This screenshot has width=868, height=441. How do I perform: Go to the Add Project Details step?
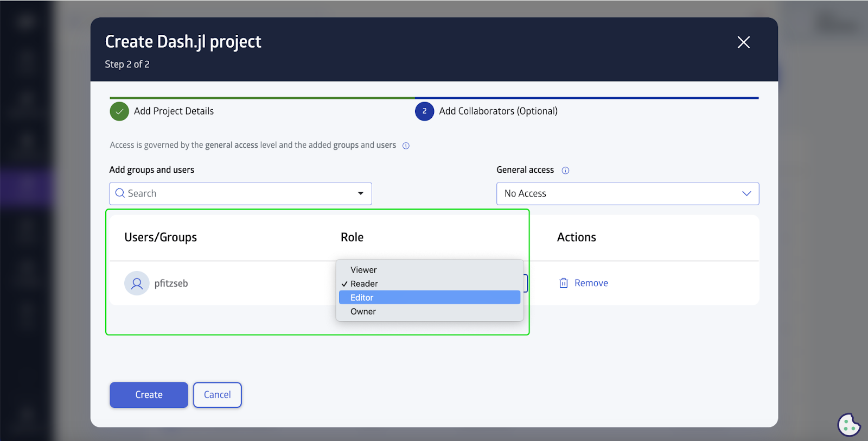point(174,111)
